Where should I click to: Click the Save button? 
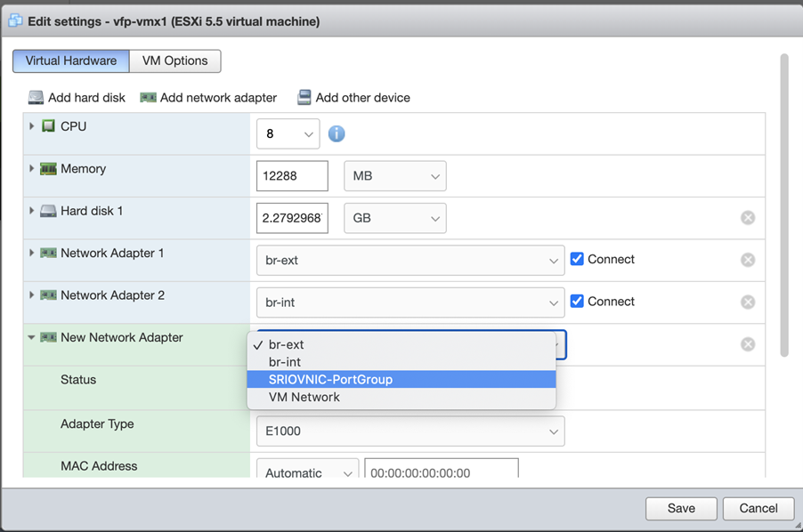tap(681, 508)
